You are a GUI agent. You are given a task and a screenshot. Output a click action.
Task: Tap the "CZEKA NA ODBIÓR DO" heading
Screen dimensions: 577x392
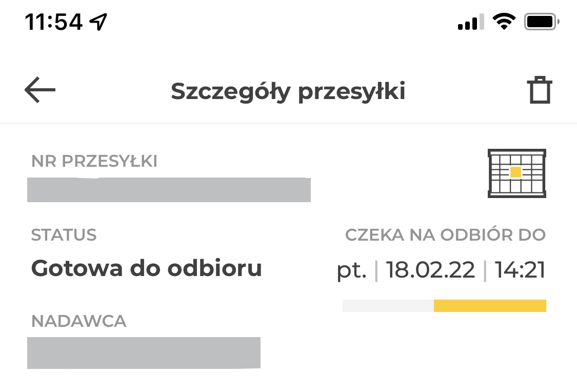coord(445,235)
